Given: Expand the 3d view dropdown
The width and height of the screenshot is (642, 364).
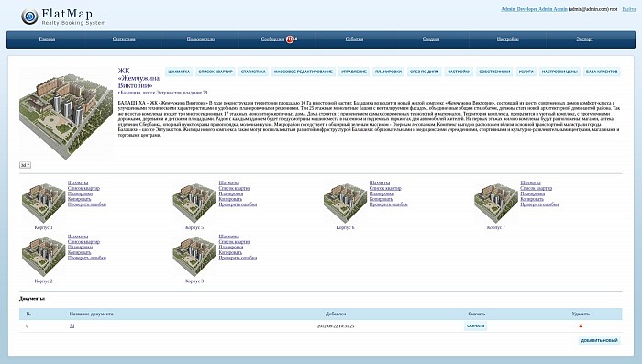Looking at the screenshot, I should 25,165.
